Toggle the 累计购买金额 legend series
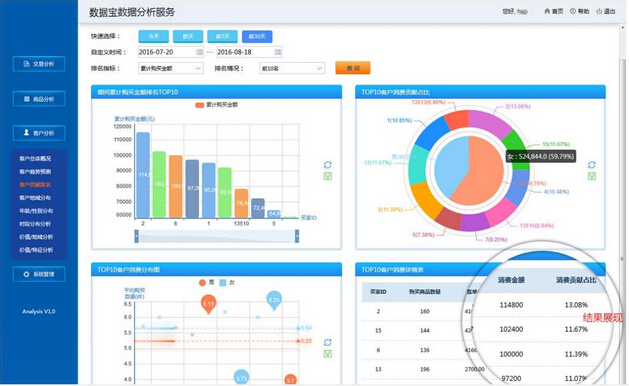Image resolution: width=629 pixels, height=386 pixels. tap(217, 105)
